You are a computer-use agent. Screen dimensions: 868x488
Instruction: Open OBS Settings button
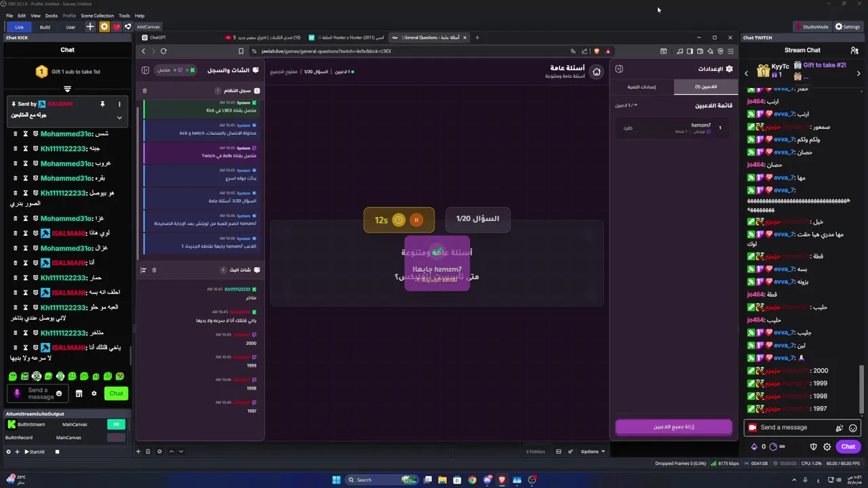(848, 26)
